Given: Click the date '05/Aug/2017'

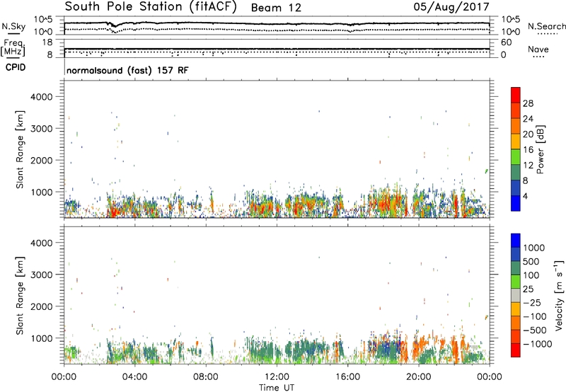Looking at the screenshot, I should tap(451, 7).
